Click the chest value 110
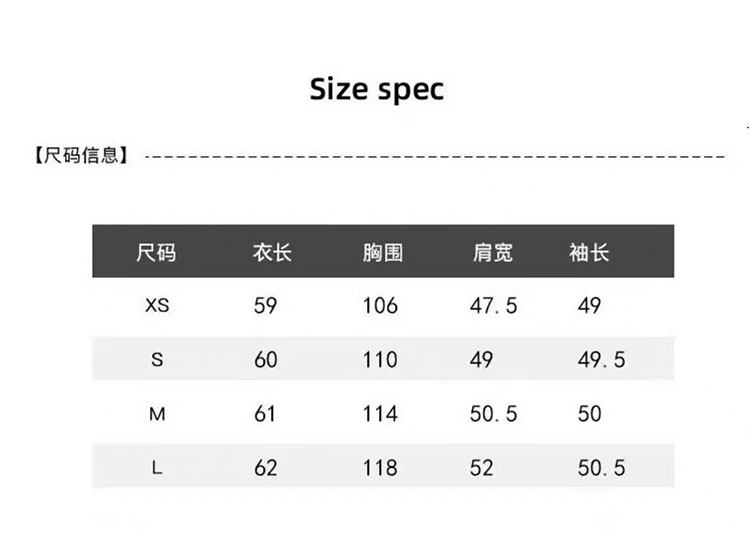This screenshot has height=555, width=750. click(380, 360)
